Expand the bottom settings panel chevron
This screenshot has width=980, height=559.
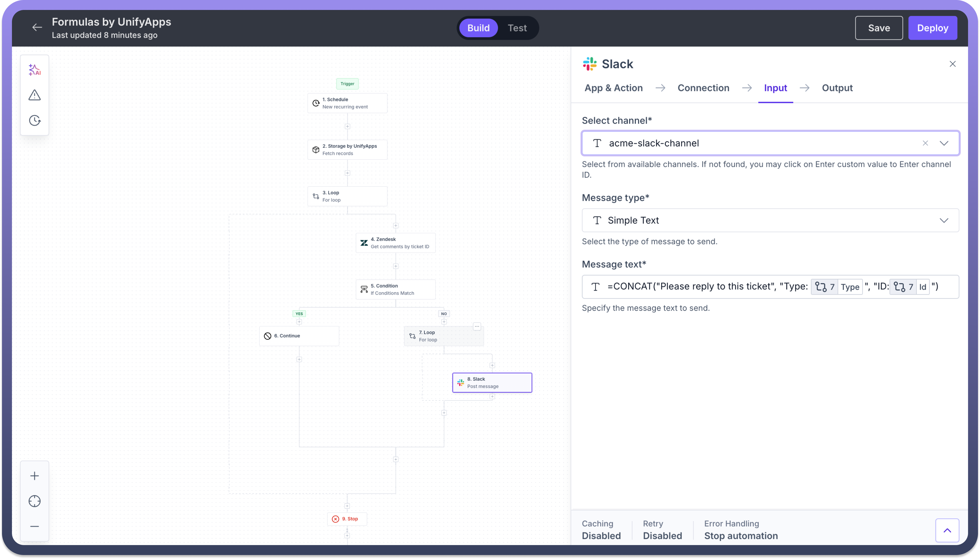pos(947,530)
